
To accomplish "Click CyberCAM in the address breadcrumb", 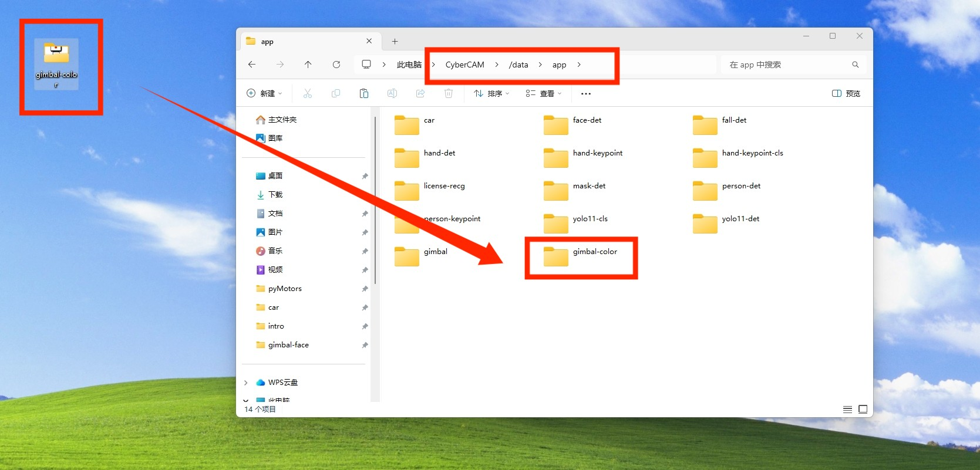I will (465, 65).
